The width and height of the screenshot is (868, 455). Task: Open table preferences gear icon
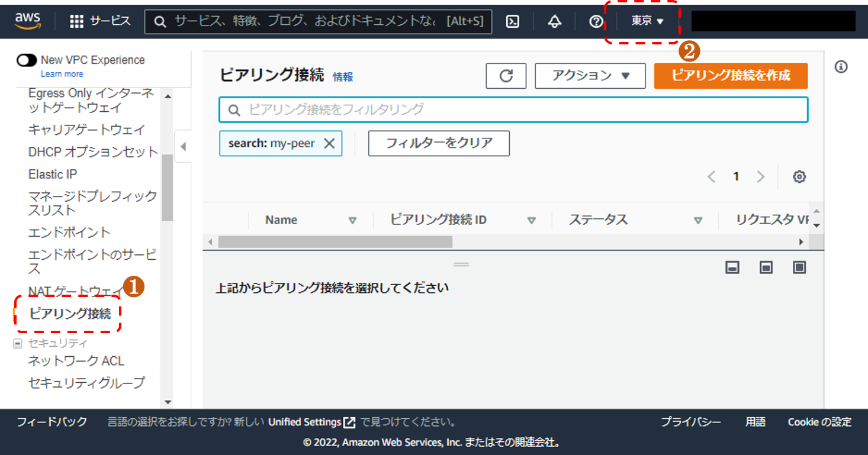pos(799,176)
